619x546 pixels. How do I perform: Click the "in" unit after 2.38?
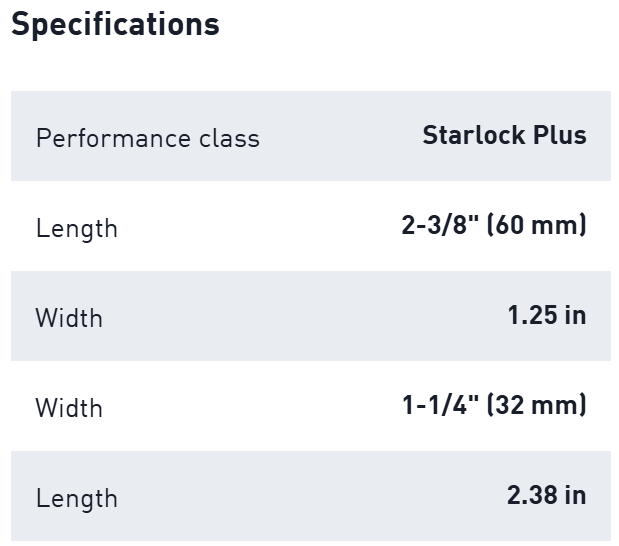coord(574,495)
